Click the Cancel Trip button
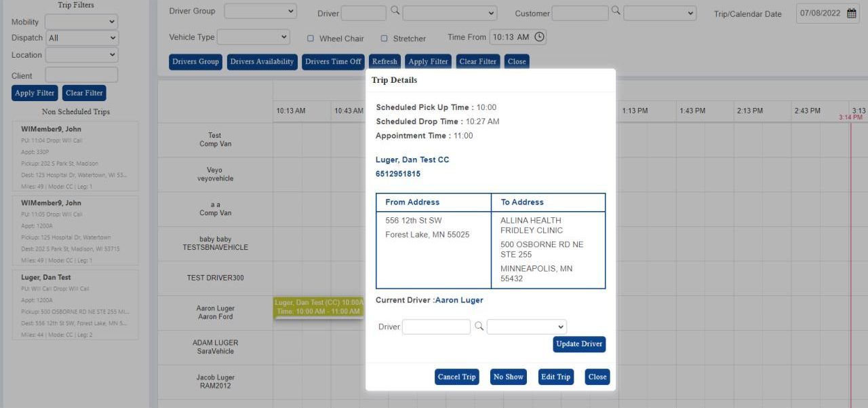 click(x=456, y=377)
